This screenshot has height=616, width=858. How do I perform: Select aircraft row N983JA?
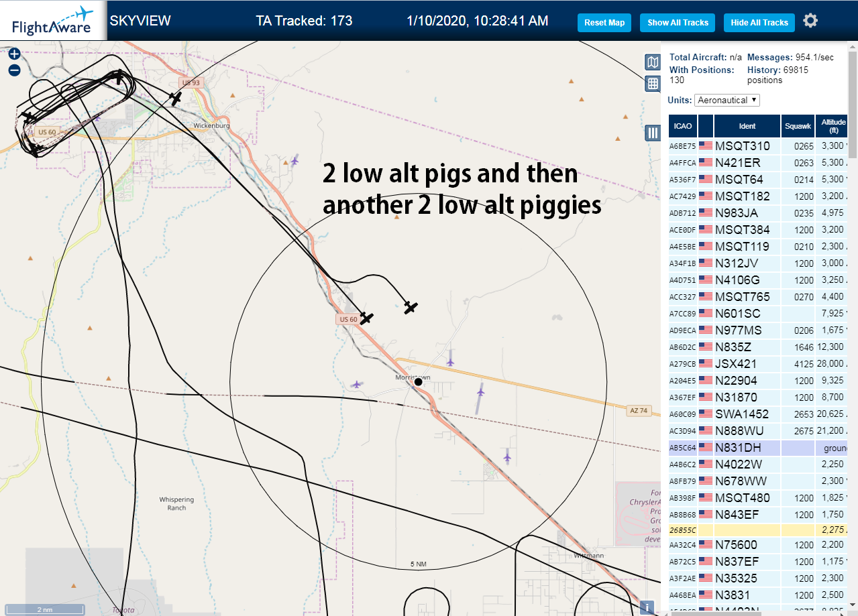(758, 212)
